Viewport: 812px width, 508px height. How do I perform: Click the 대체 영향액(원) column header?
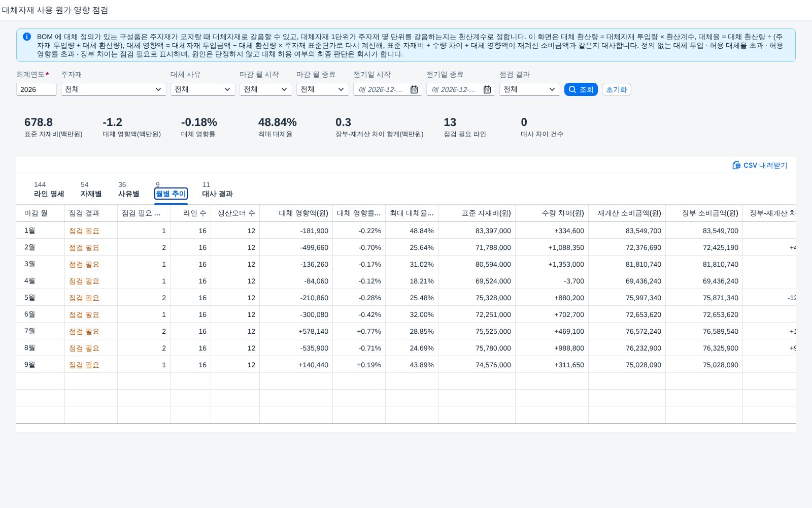(x=296, y=213)
